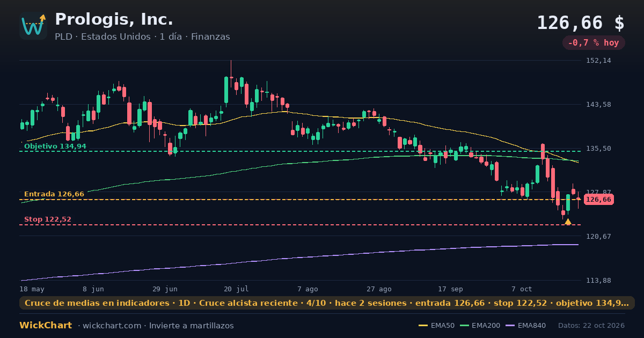Click the 113,88 price axis label
Screen dimensions: 644x338
coord(598,280)
